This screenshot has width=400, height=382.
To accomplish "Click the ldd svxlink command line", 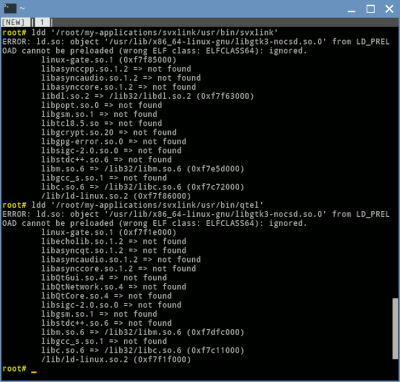I will 140,33.
